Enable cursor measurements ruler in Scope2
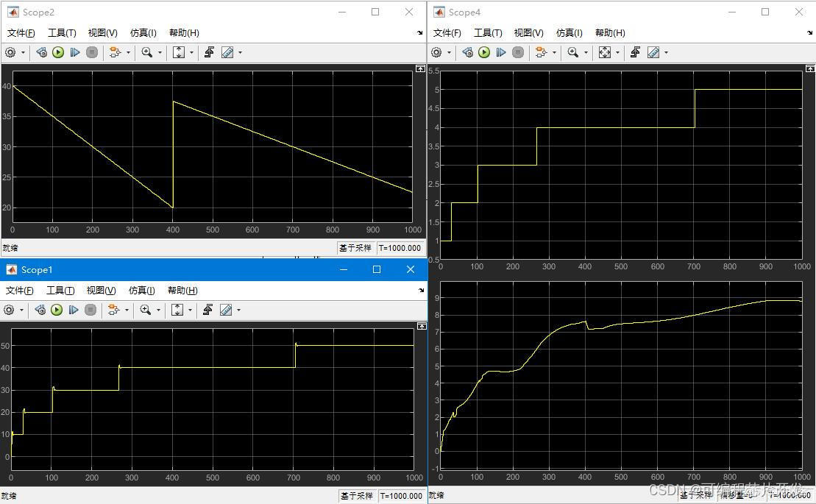Viewport: 816px width, 504px height. point(227,52)
